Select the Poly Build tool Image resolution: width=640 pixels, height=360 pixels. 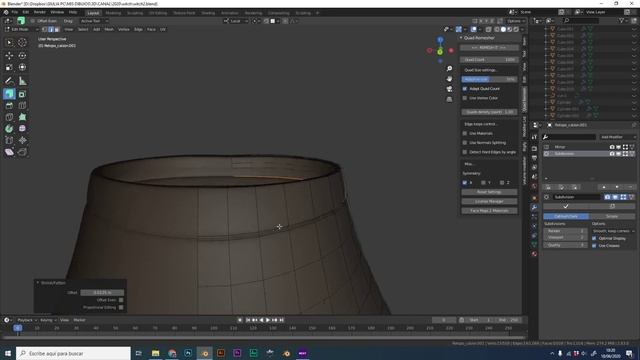click(22, 117)
